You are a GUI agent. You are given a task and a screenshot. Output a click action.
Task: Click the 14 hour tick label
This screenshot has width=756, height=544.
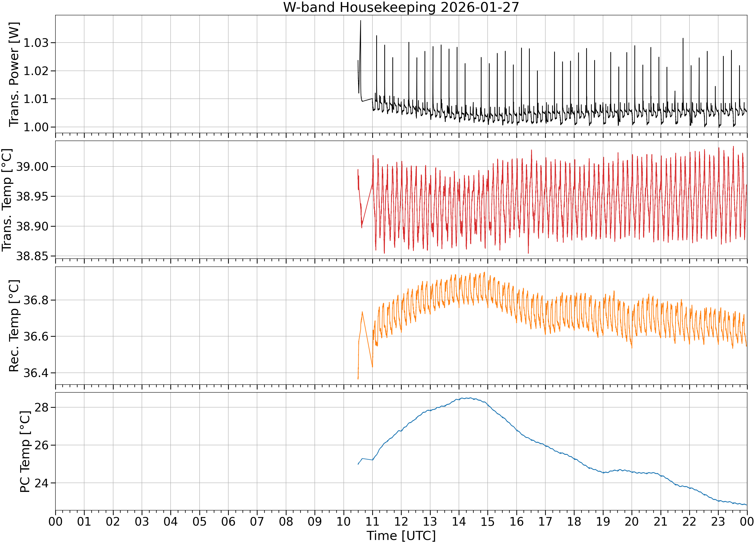(x=459, y=522)
